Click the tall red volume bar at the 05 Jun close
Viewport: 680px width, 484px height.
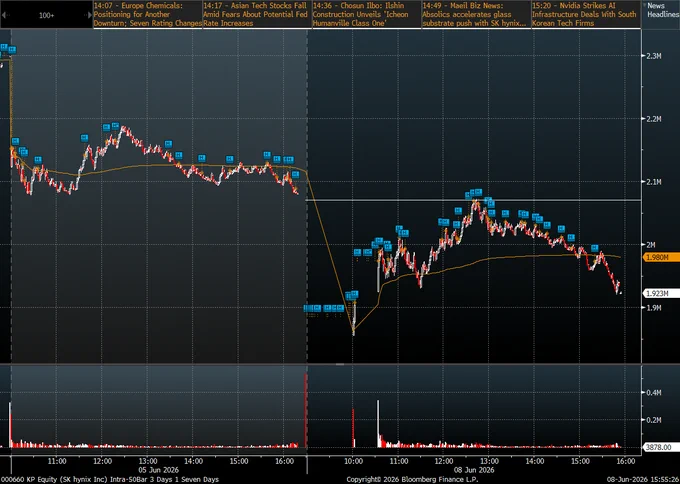coord(306,411)
